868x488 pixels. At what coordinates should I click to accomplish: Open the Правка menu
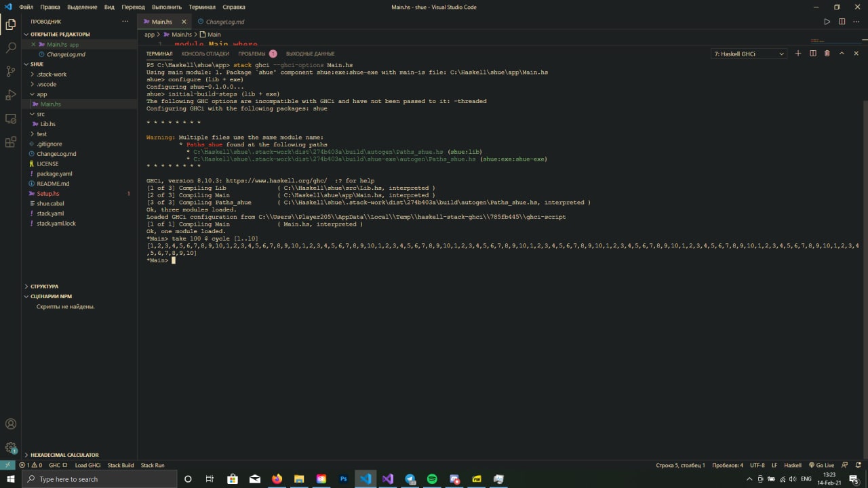coord(50,7)
